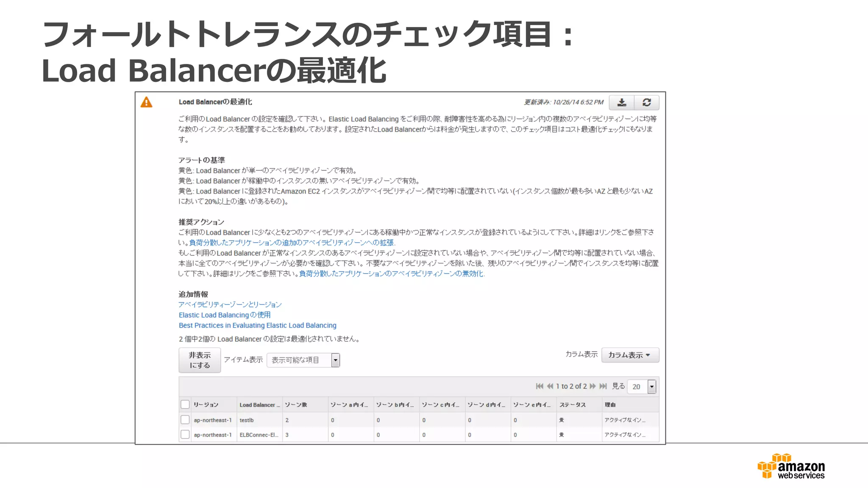This screenshot has height=488, width=868.
Task: Open the カラム表示 dropdown button
Action: pos(630,355)
